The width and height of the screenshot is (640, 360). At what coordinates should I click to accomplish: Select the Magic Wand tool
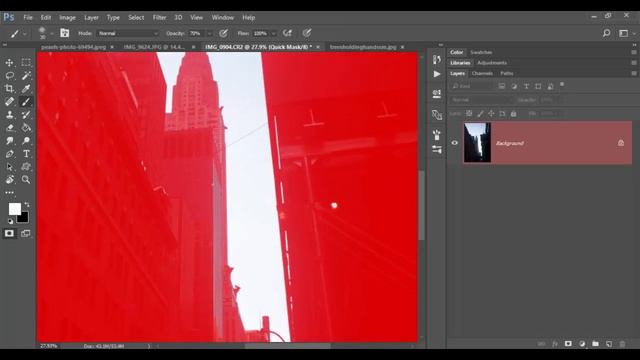click(26, 76)
